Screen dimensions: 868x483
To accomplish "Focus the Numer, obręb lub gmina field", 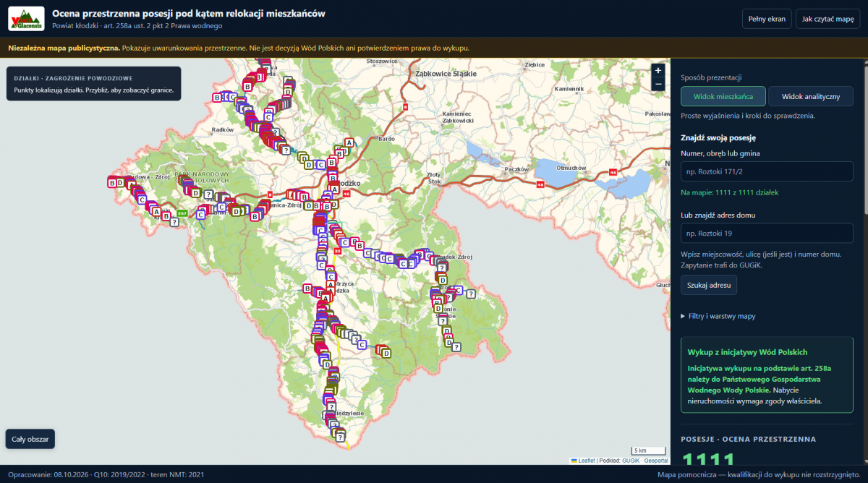I will tap(767, 171).
